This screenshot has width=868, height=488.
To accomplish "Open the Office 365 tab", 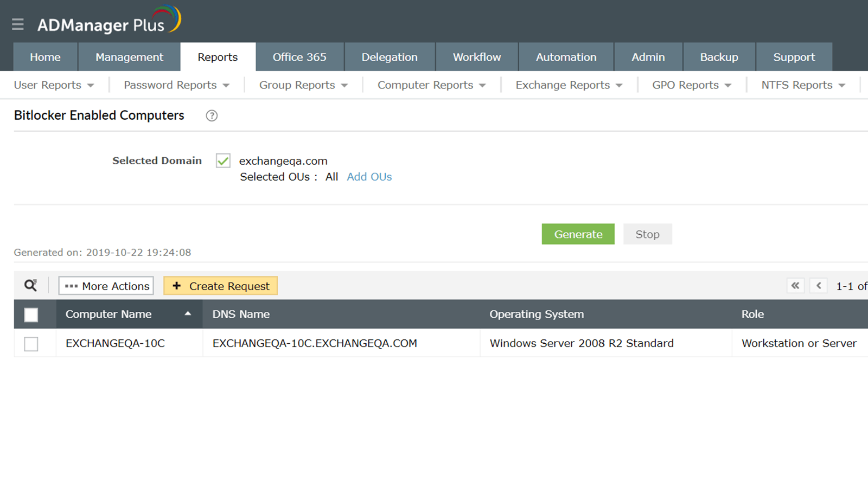I will coord(299,57).
